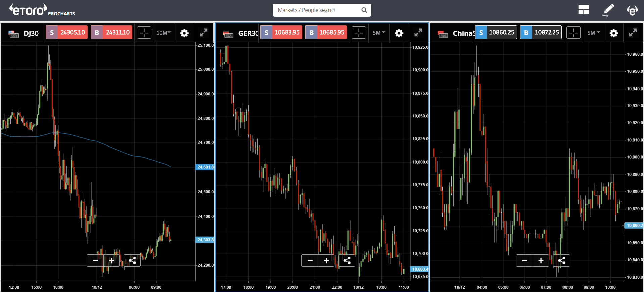Image resolution: width=644 pixels, height=292 pixels.
Task: Open China50 5M timeframe dropdown
Action: click(x=593, y=33)
